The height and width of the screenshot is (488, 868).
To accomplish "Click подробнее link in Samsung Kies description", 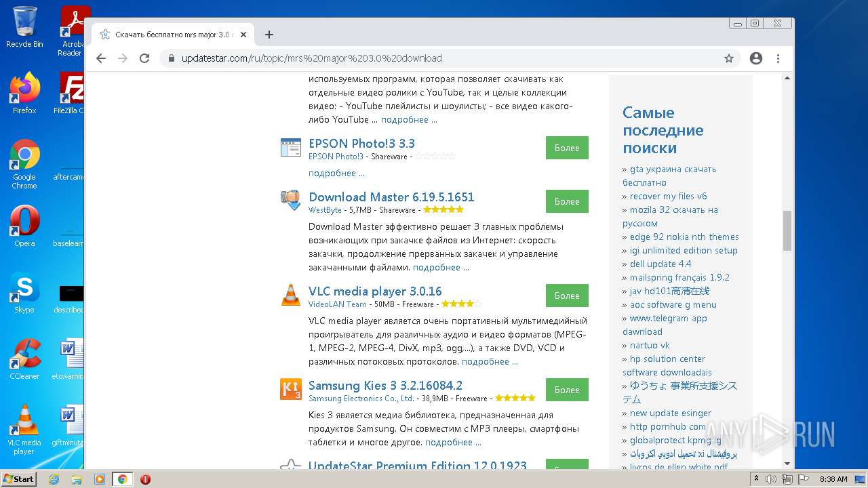I will (453, 442).
